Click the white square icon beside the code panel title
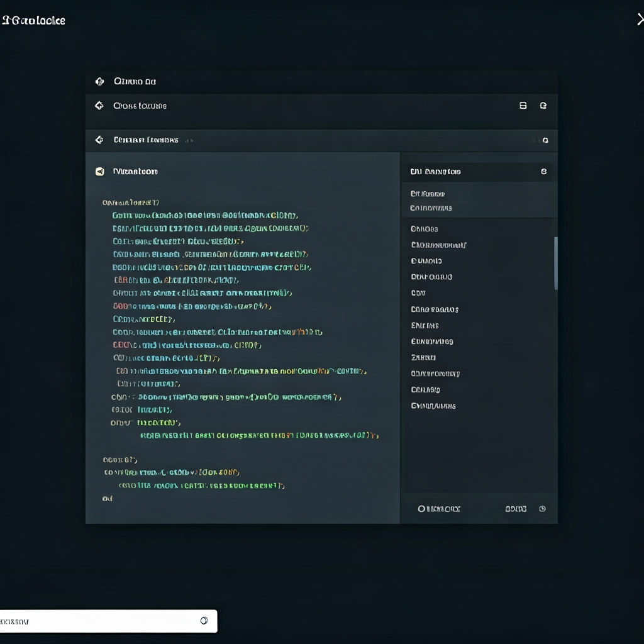This screenshot has height=644, width=644. pyautogui.click(x=99, y=171)
